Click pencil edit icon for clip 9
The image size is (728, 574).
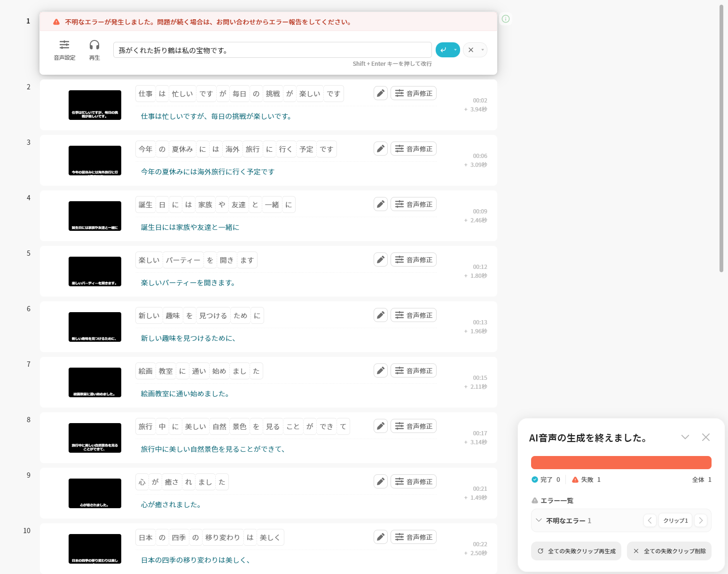point(381,481)
